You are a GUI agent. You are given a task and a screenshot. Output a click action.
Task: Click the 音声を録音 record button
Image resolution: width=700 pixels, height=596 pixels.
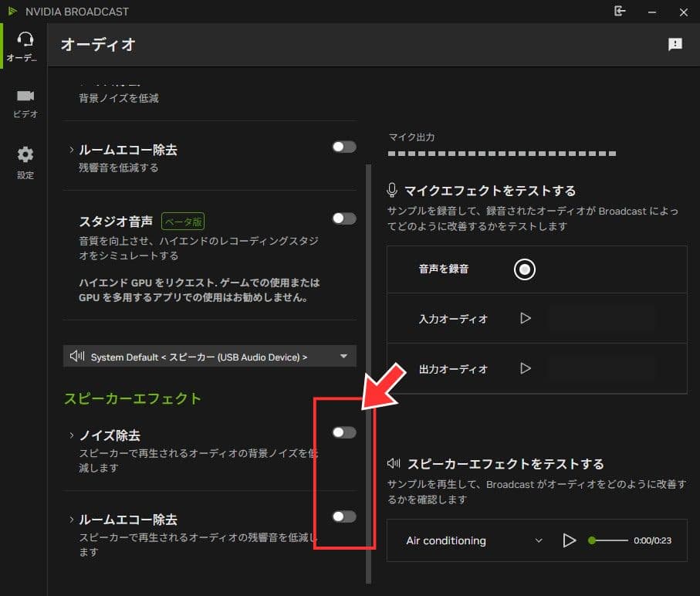[525, 269]
